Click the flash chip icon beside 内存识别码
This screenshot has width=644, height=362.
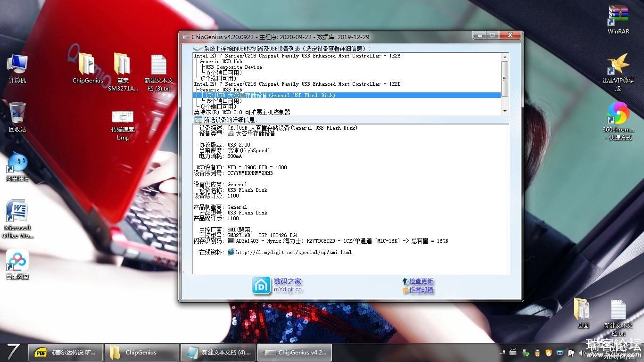coord(231,241)
